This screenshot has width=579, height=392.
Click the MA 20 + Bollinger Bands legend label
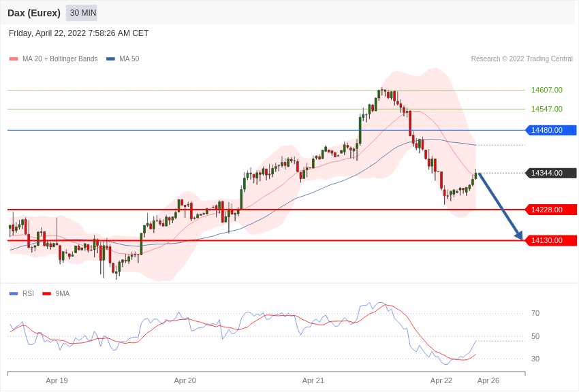[60, 59]
